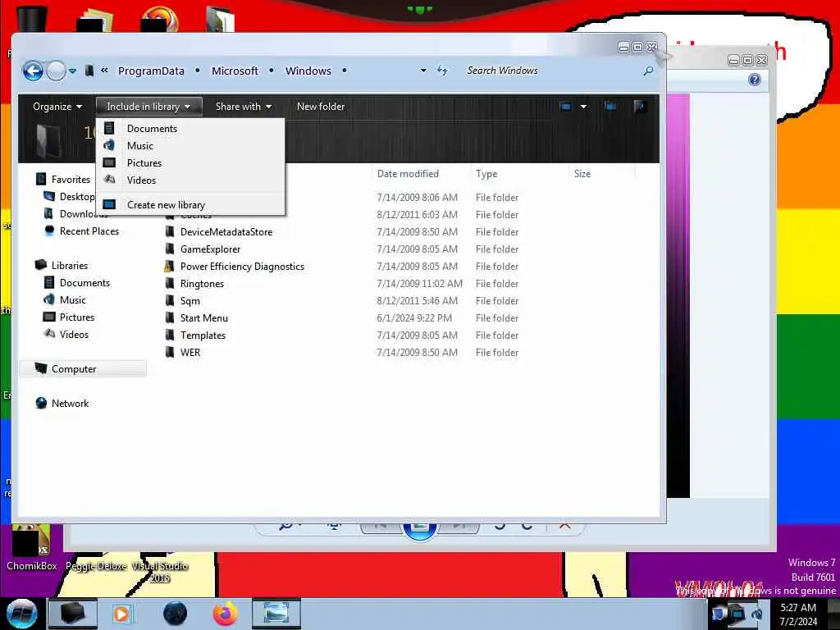The height and width of the screenshot is (630, 840).
Task: Select the Templates folder
Action: [x=203, y=335]
